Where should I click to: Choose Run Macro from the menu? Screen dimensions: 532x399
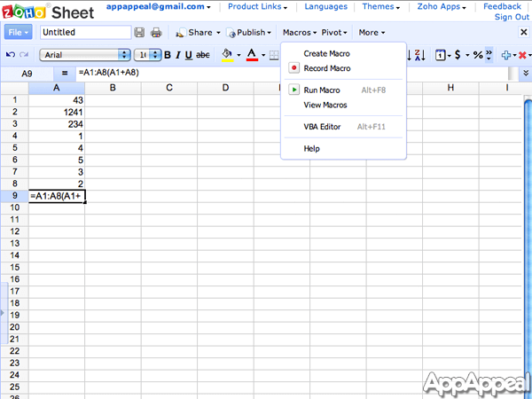(x=322, y=90)
